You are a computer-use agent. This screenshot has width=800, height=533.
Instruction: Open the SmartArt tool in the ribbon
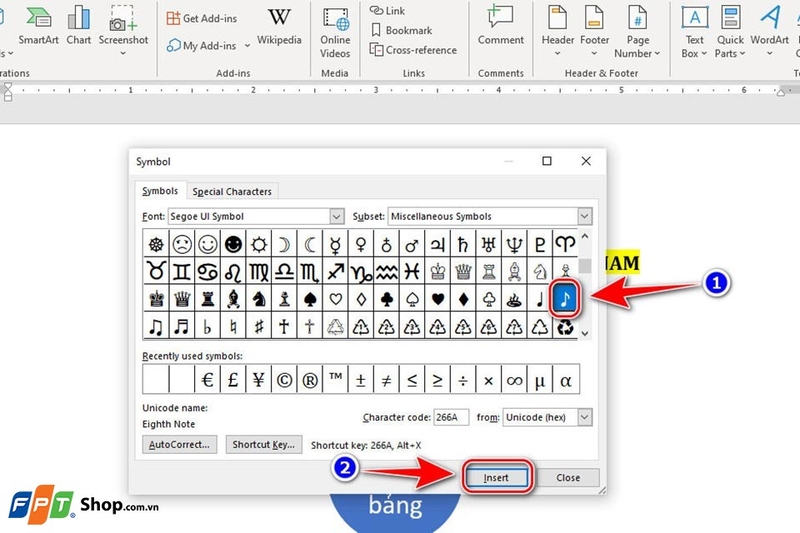point(38,26)
